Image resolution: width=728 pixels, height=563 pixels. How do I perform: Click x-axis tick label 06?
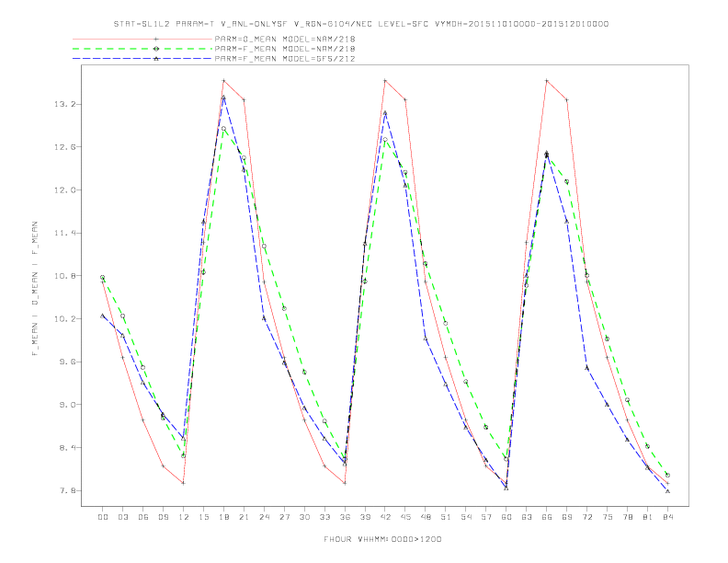pos(143,517)
